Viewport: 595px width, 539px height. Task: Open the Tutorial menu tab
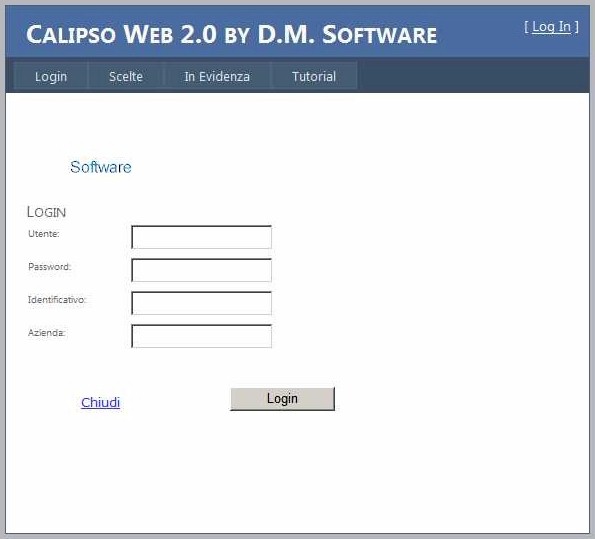tap(314, 76)
